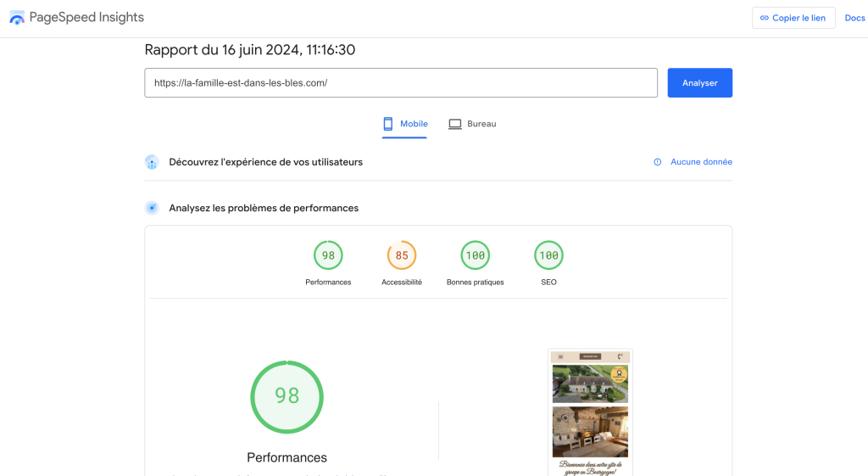Screen dimensions: 868x476
Task: Click the large Performances 98 gauge
Action: [x=287, y=397]
